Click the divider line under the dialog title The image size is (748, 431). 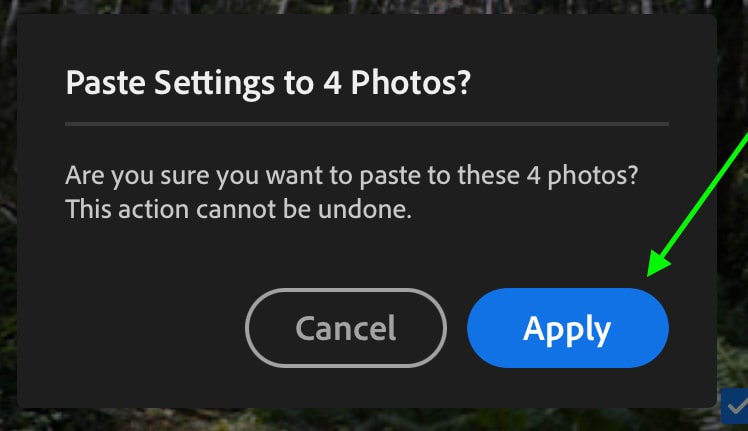pyautogui.click(x=367, y=124)
